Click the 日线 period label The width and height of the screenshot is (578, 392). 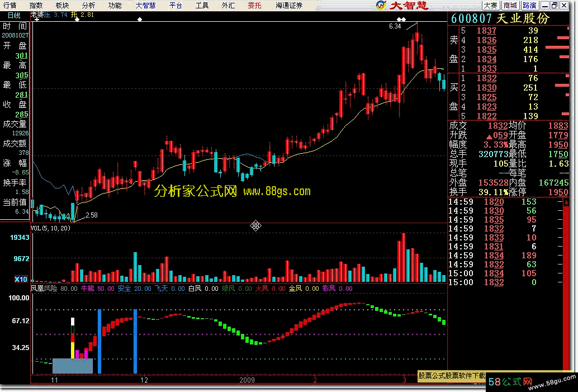(14, 16)
